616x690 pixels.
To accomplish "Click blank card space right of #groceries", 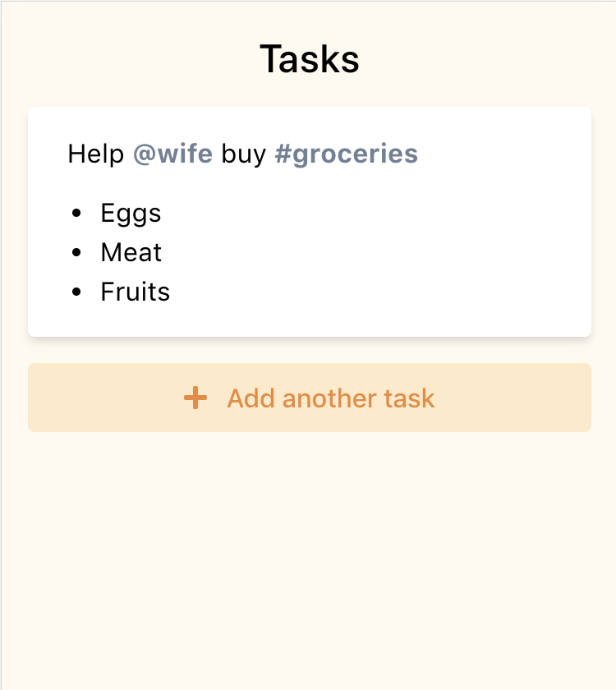I will (x=501, y=154).
